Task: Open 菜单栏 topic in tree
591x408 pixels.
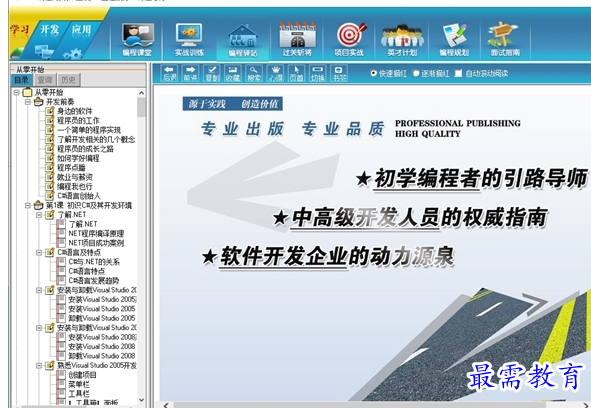Action: tap(79, 384)
